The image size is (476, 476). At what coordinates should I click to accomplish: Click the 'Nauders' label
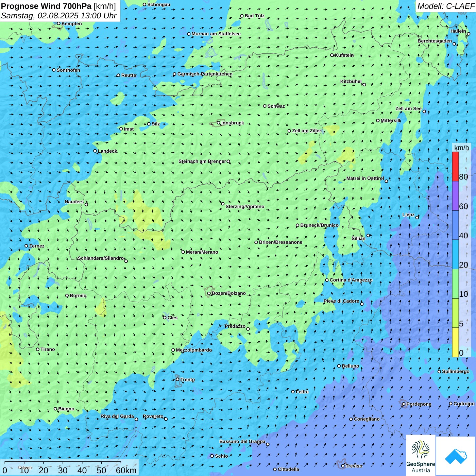[x=74, y=202]
